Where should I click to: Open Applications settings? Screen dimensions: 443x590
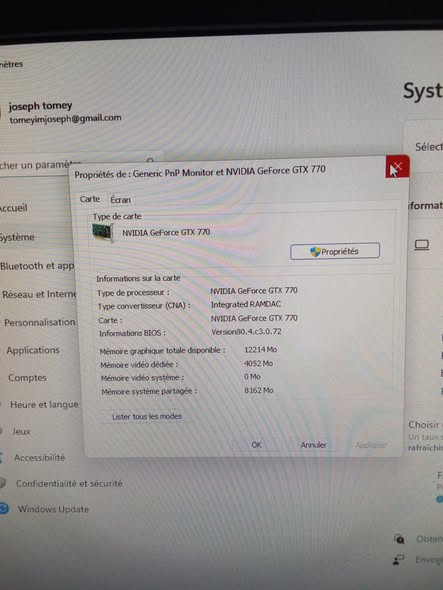coord(33,350)
